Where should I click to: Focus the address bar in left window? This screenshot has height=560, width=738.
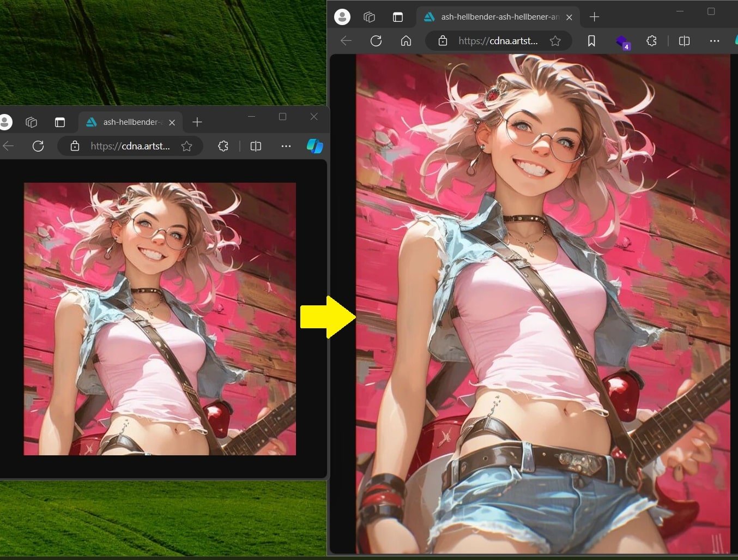tap(130, 146)
